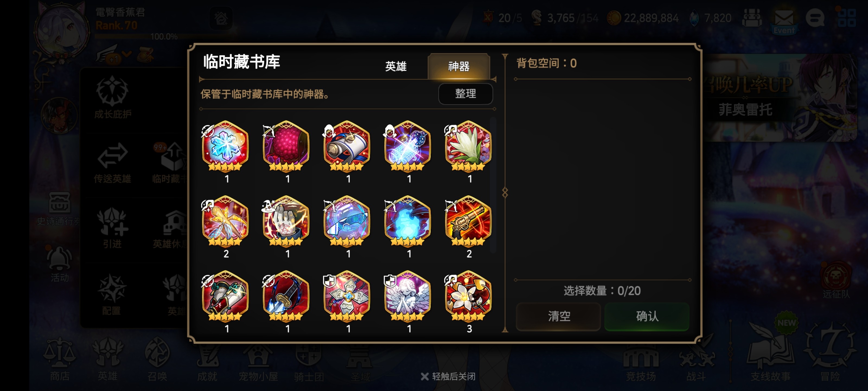Image resolution: width=868 pixels, height=391 pixels.
Task: Pick the blue flame artifact
Action: click(407, 222)
